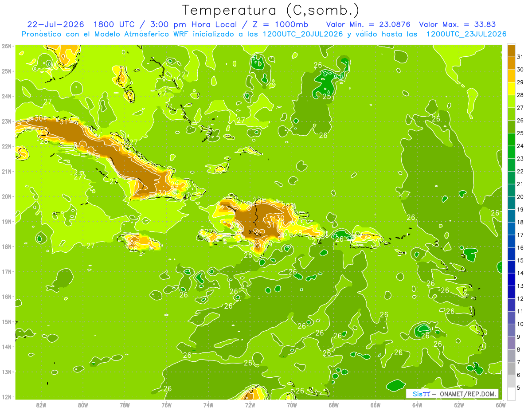Image resolution: width=532 pixels, height=411 pixels.
Task: Click the "23N" latitude axis label
Action: click(6, 121)
